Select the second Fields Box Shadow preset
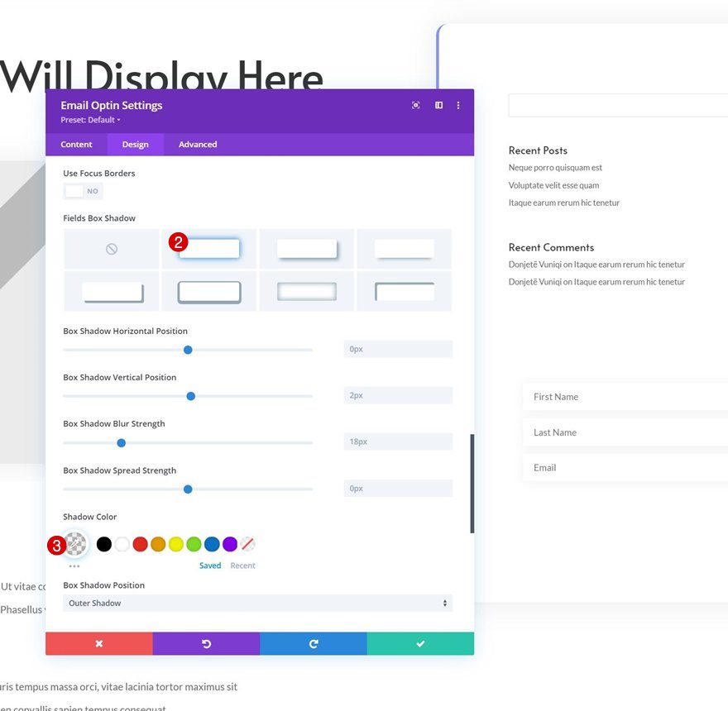728x711 pixels. click(x=209, y=248)
